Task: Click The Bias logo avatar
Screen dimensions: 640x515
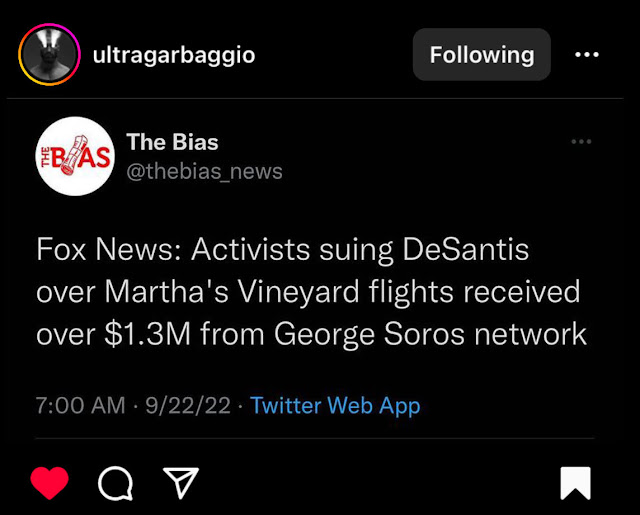Action: [75, 156]
